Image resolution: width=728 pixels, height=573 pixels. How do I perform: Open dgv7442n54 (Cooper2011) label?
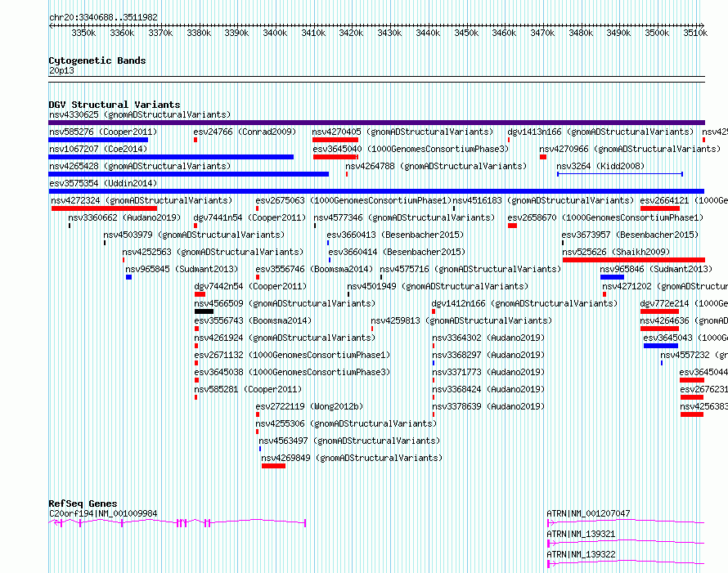(251, 286)
